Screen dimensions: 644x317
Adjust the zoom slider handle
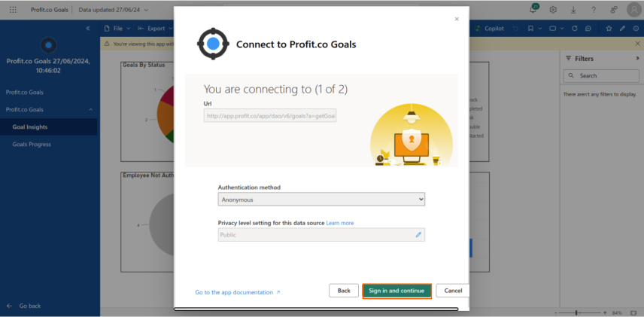[x=576, y=313]
